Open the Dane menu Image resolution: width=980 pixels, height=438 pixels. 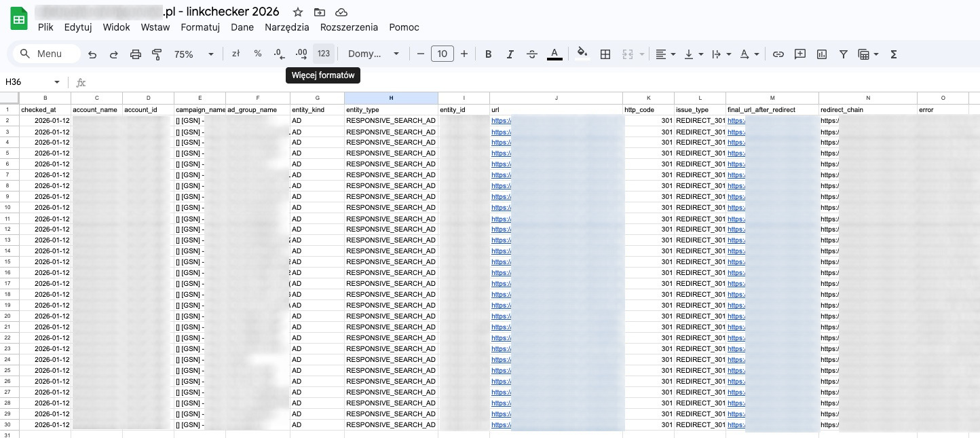tap(242, 27)
